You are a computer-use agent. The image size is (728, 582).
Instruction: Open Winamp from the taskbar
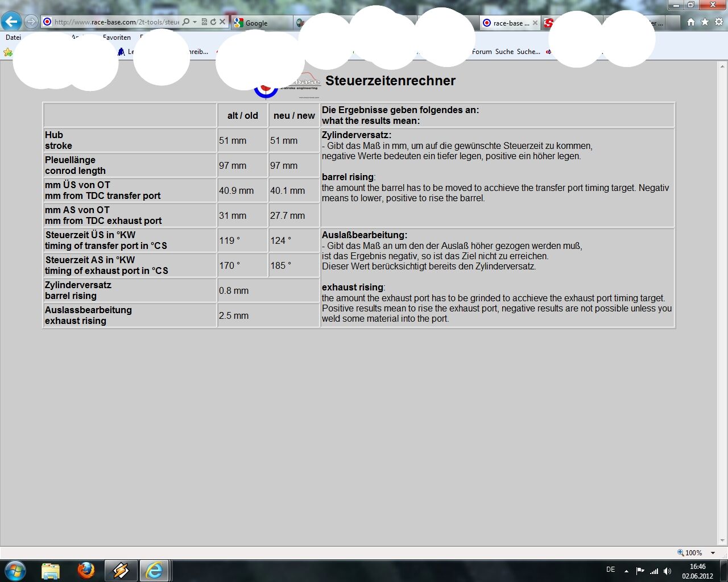tap(121, 570)
